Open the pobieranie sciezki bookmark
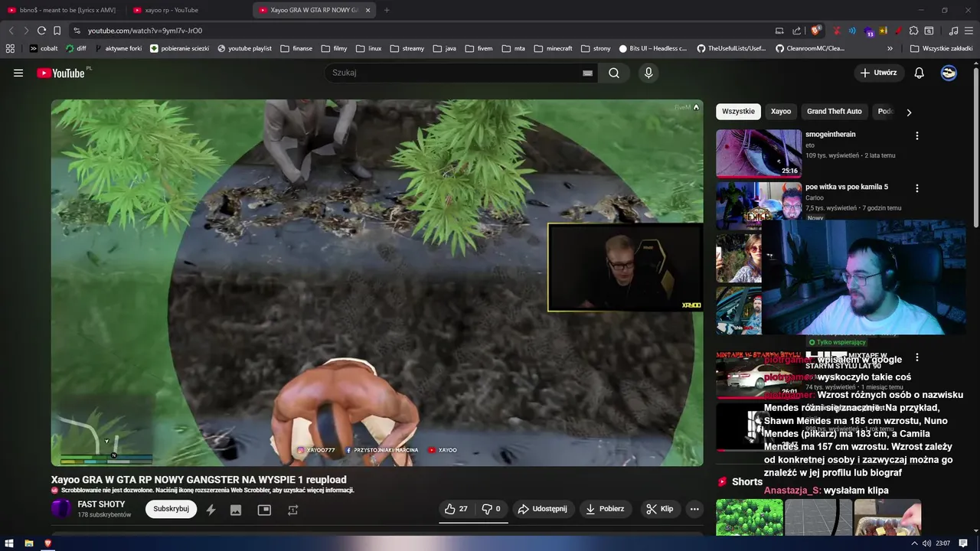The width and height of the screenshot is (980, 551). (x=179, y=48)
